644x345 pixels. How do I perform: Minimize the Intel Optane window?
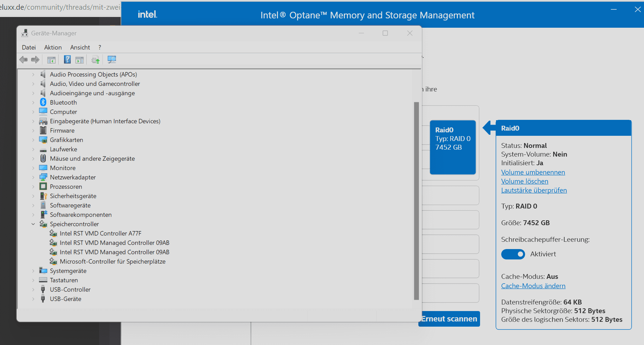point(613,9)
